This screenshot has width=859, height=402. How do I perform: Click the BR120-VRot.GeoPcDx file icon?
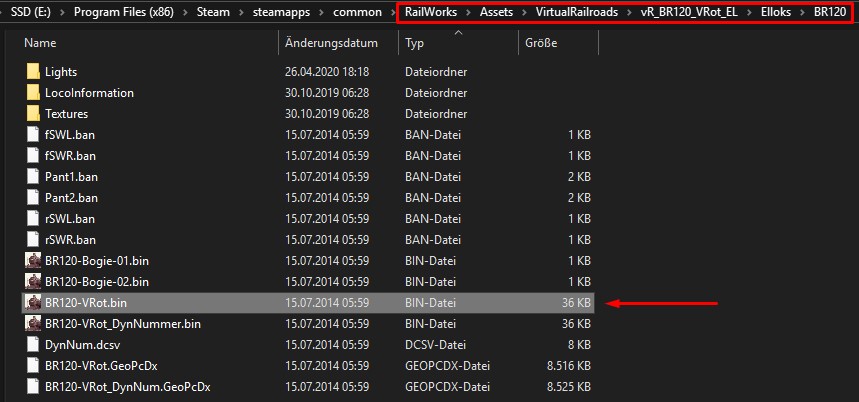click(33, 366)
